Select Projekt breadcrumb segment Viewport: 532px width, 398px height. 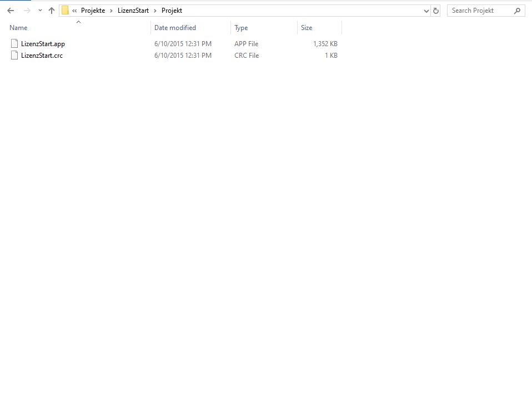point(172,11)
